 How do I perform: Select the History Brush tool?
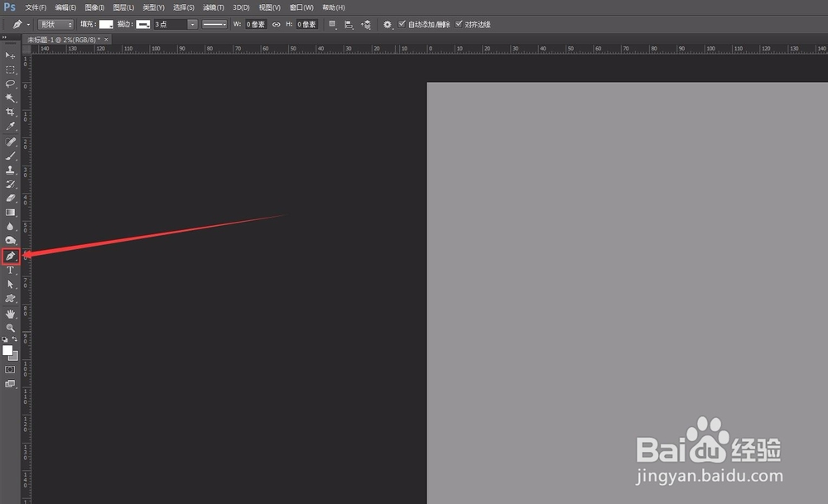pyautogui.click(x=10, y=185)
